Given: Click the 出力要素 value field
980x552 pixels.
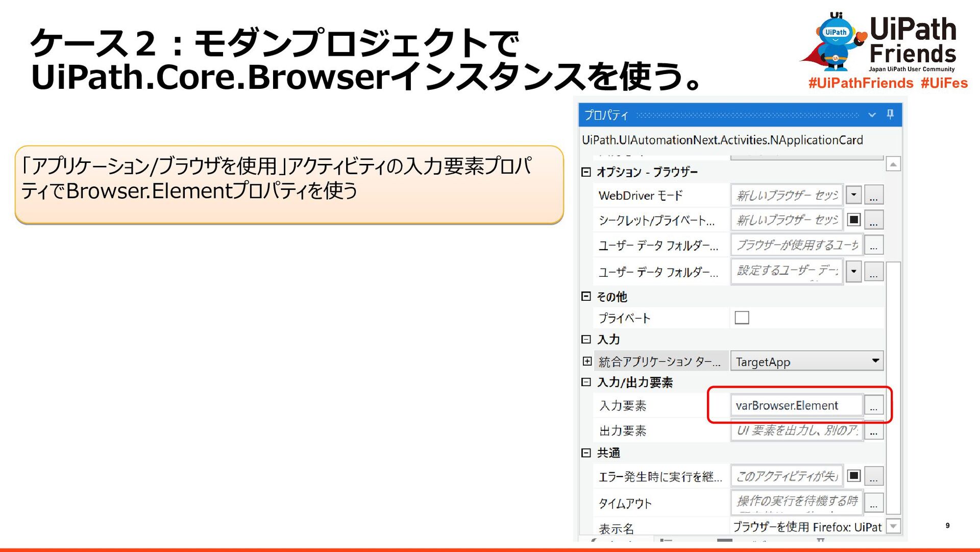Looking at the screenshot, I should pyautogui.click(x=797, y=430).
